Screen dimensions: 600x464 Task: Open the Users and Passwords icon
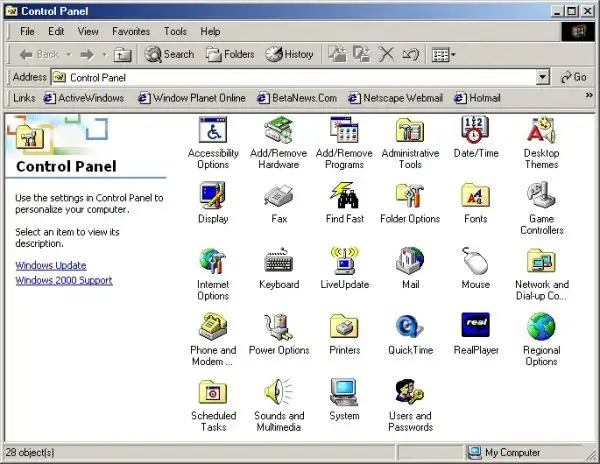410,393
